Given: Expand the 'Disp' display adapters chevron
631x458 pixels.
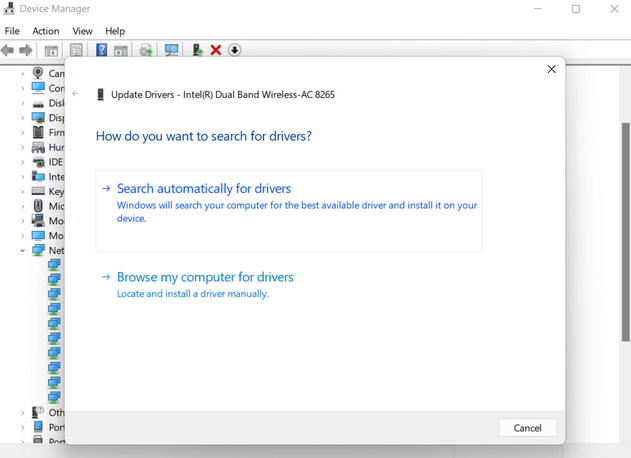Looking at the screenshot, I should click(x=23, y=118).
